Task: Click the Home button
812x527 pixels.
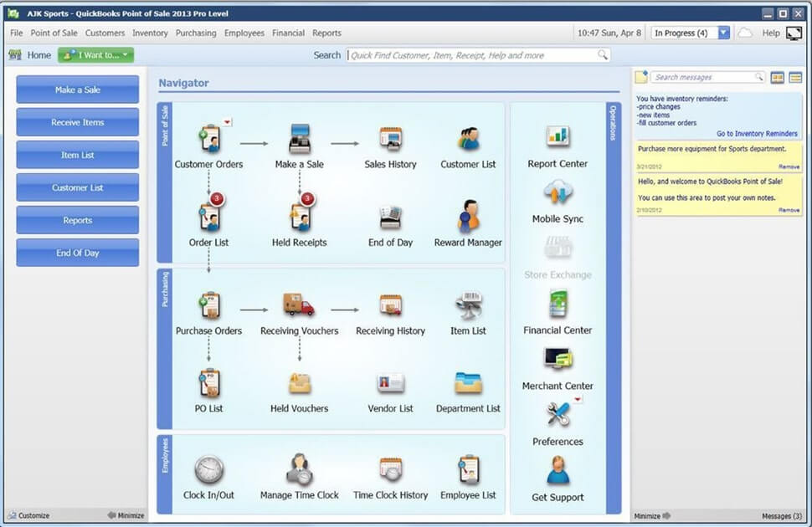Action: coord(30,55)
